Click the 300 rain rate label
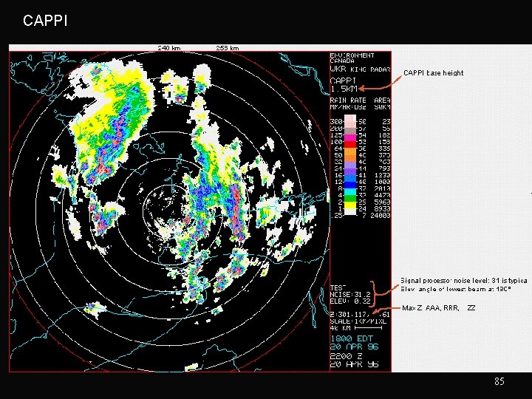Viewport: 532px width, 399px height. coord(336,121)
